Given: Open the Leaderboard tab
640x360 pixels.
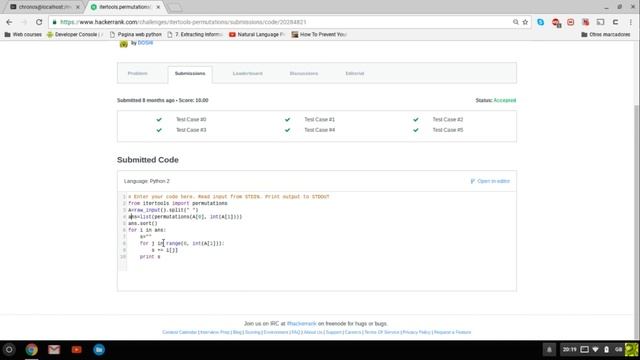Looking at the screenshot, I should pyautogui.click(x=248, y=73).
